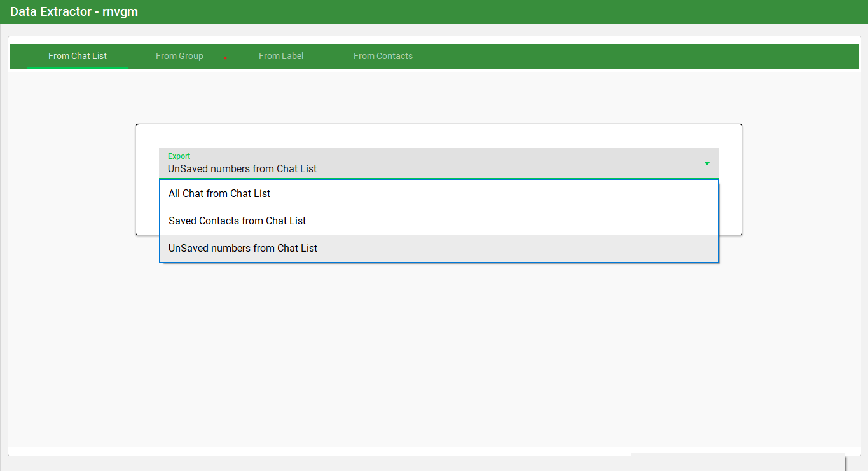
Task: Click empty tab bar space right of From Contacts
Action: pos(604,56)
